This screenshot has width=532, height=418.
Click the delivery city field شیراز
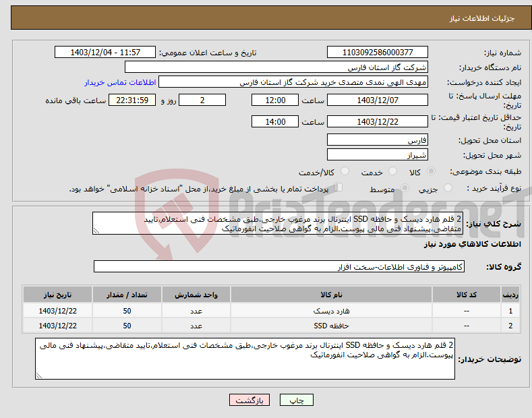tap(378, 154)
